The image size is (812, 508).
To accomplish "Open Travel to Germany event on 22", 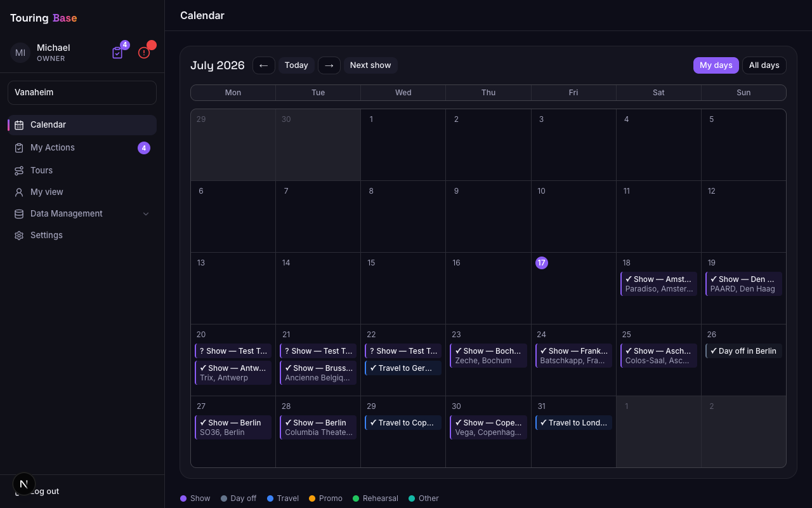I will point(403,368).
